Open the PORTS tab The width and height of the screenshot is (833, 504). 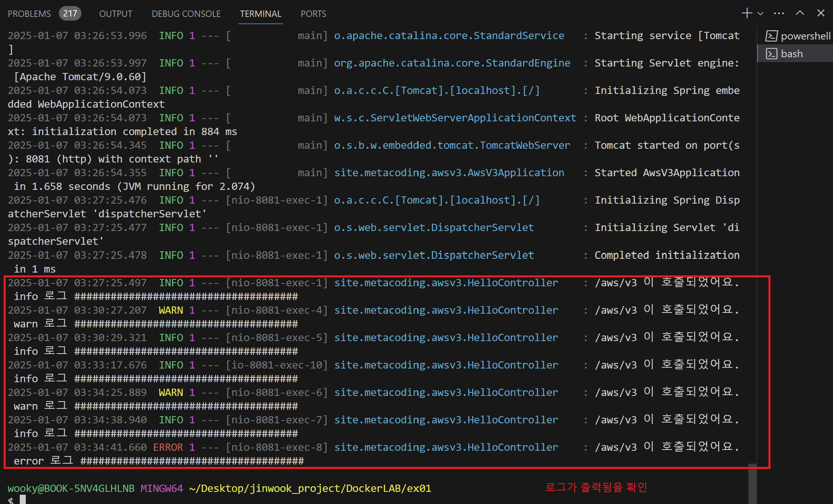click(x=313, y=14)
